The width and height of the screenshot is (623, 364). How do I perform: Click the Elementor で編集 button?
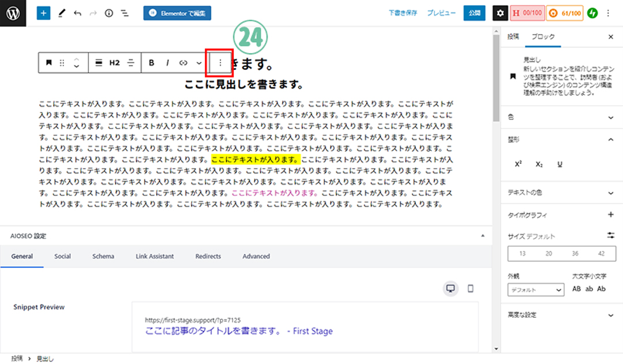tap(177, 13)
